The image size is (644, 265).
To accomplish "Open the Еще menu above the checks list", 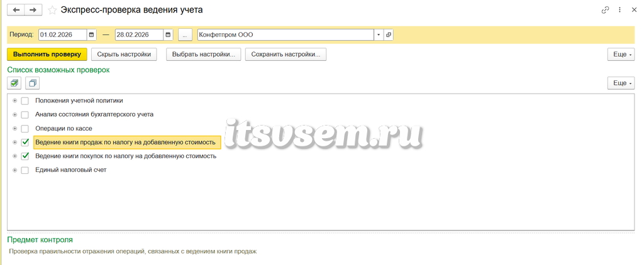I will [x=621, y=83].
